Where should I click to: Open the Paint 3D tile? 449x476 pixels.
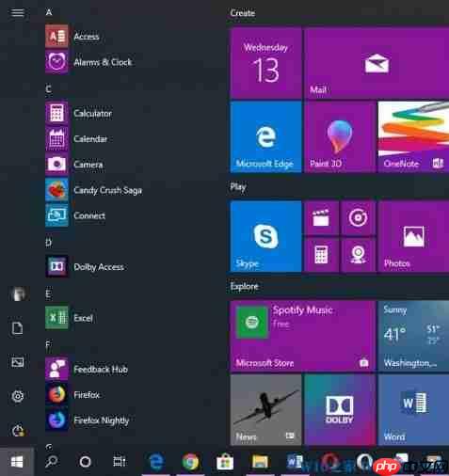click(340, 136)
